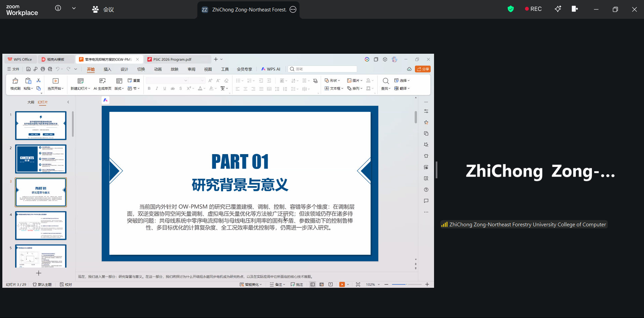Click the zoom in plus icon in status bar
This screenshot has width=644, height=318.
[x=427, y=284]
